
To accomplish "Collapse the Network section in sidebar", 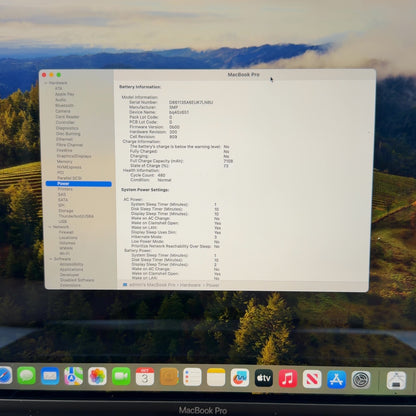I will coord(50,227).
